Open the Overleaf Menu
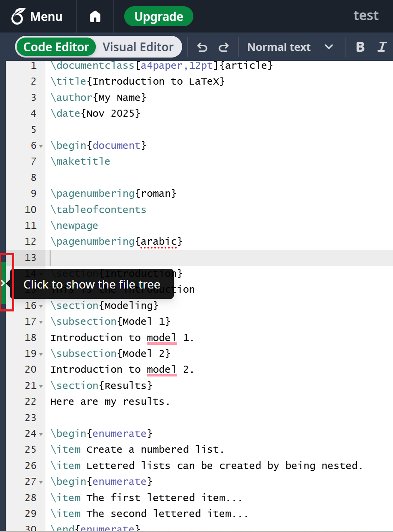The height and width of the screenshot is (532, 393). [x=37, y=17]
